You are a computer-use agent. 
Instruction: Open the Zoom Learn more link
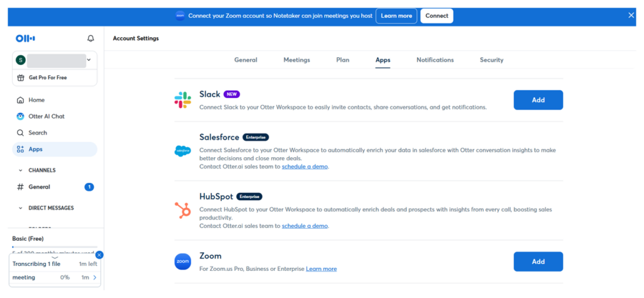321,269
